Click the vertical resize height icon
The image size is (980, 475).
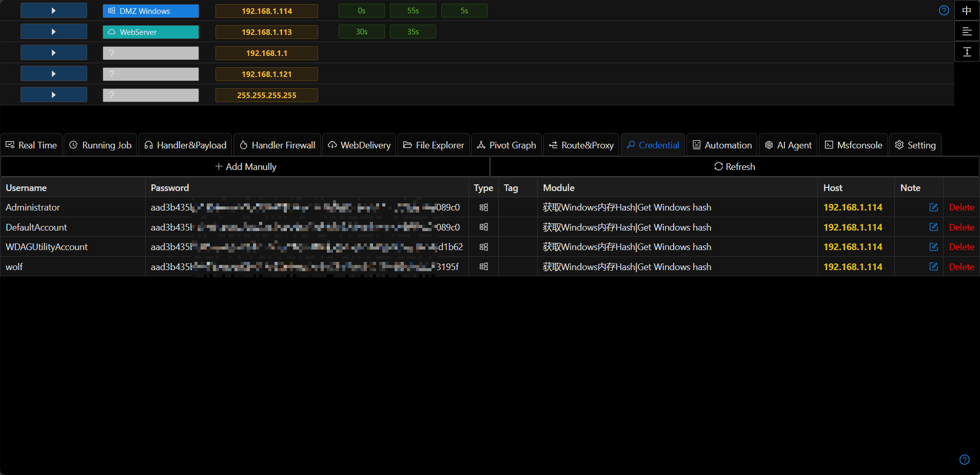(967, 52)
